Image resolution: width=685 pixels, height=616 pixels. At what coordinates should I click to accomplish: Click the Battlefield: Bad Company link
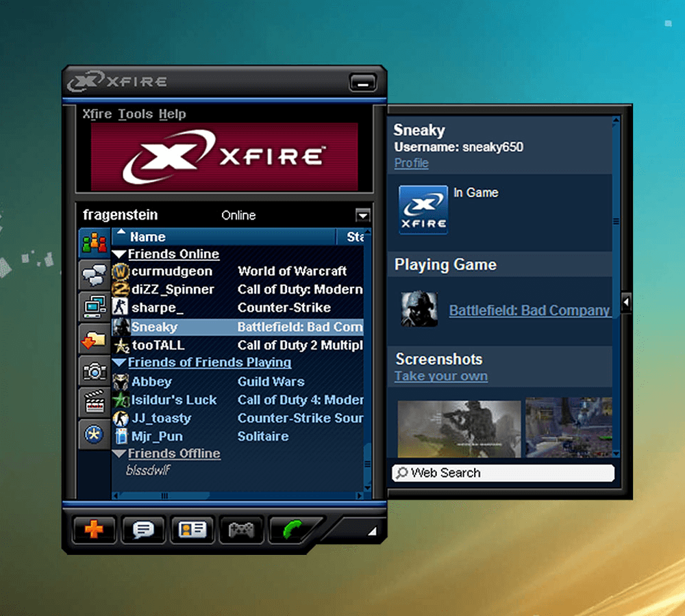[529, 311]
